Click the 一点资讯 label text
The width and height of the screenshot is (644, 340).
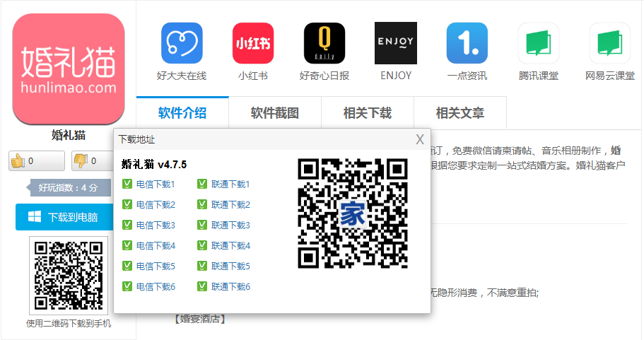[467, 76]
